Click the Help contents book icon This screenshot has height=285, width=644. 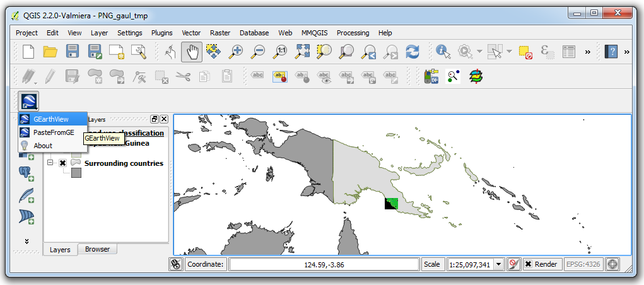point(612,52)
